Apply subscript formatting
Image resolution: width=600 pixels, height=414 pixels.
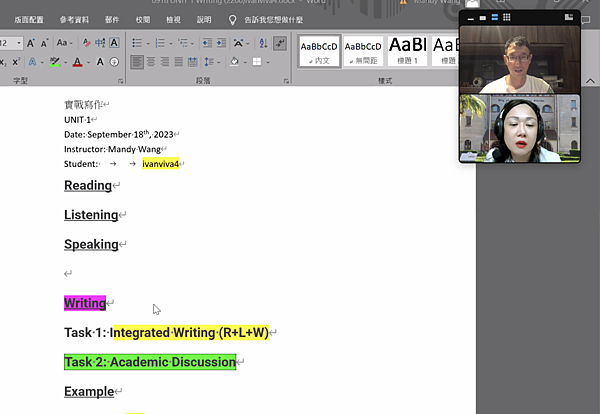pos(3,62)
